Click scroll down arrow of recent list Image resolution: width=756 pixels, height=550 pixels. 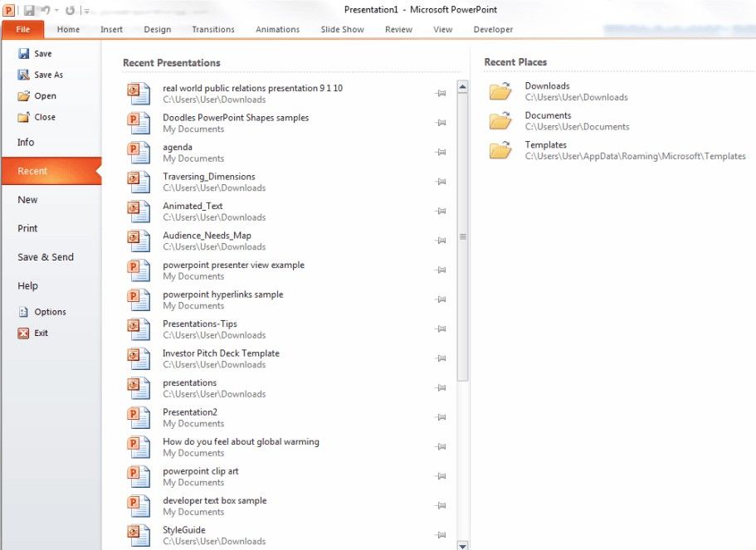pyautogui.click(x=462, y=546)
